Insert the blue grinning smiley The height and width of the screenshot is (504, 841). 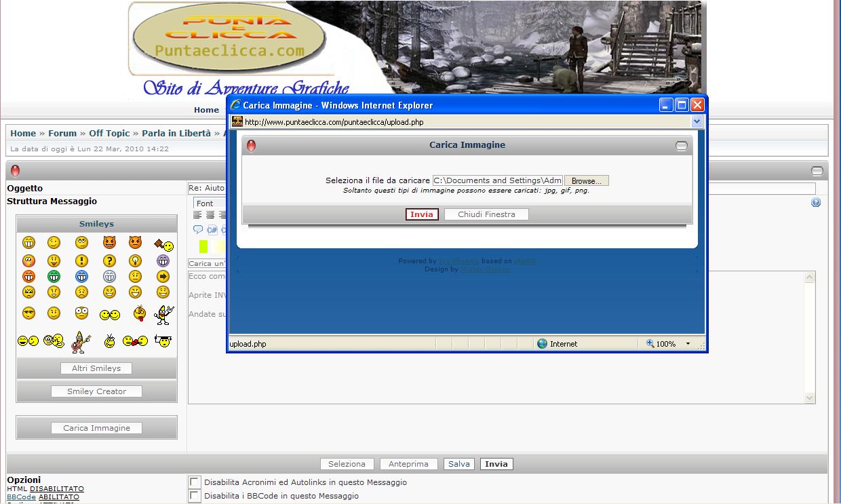(82, 276)
